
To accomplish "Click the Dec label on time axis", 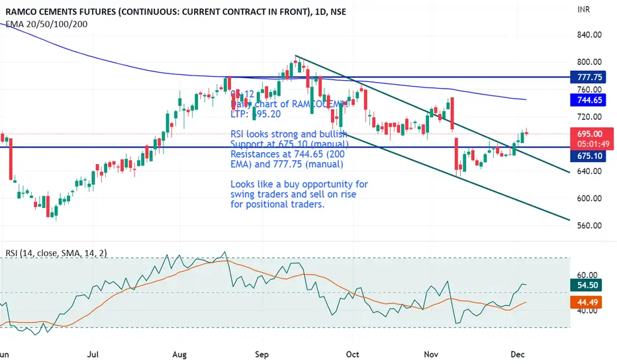I will coord(518,354).
